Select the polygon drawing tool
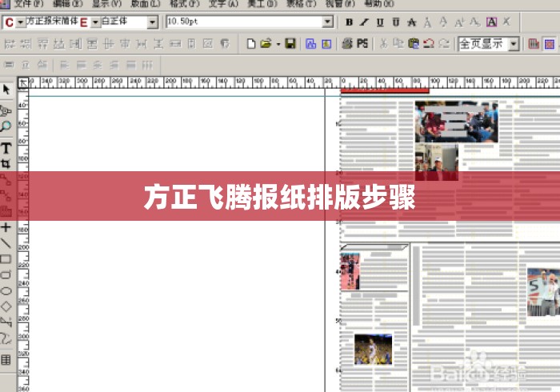Image resolution: width=560 pixels, height=392 pixels. click(x=6, y=322)
